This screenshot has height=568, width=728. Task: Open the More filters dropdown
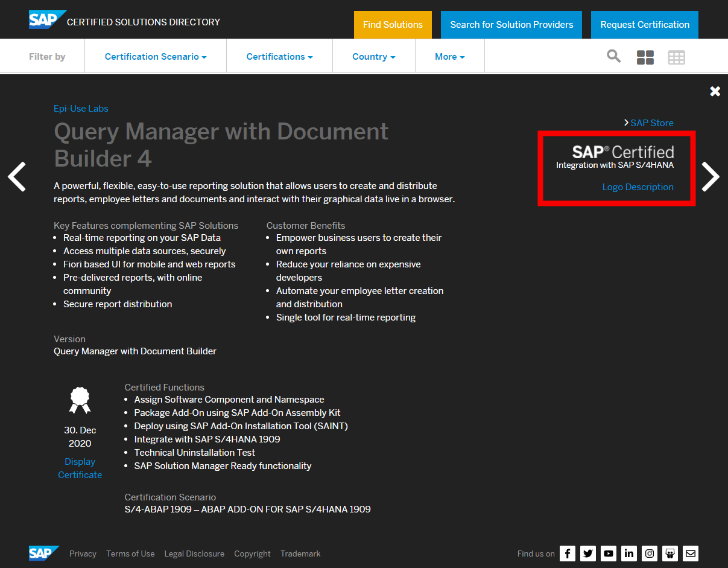pos(450,57)
